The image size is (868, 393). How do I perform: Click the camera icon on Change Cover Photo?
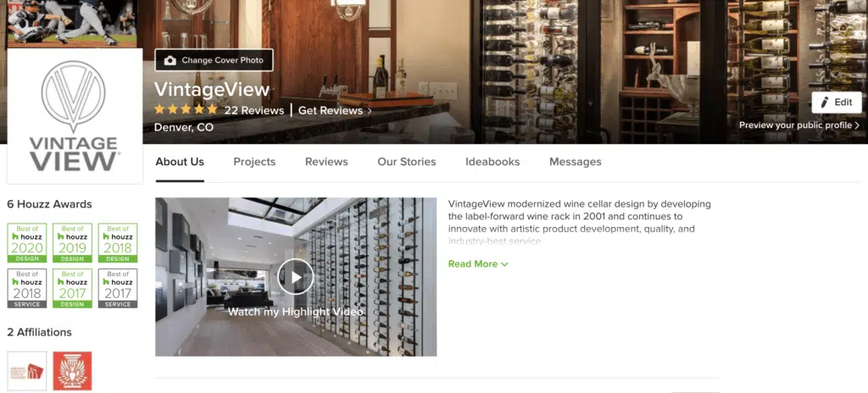[170, 60]
